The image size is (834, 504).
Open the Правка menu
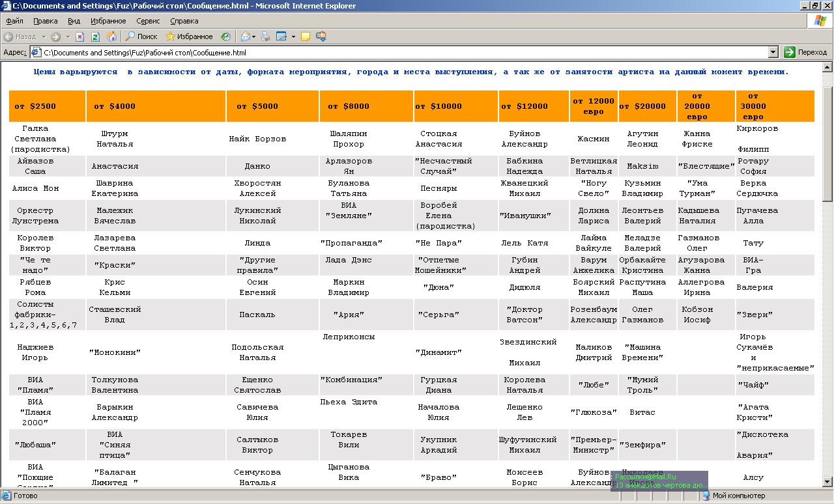(x=46, y=21)
